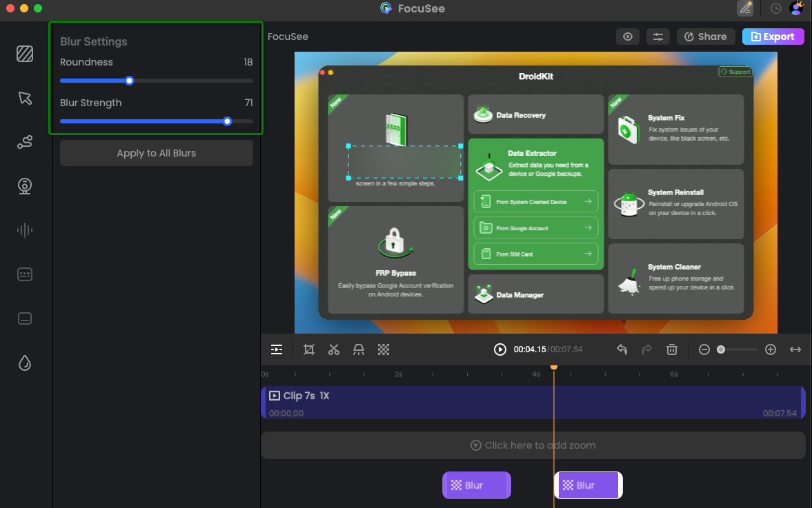
Task: Undo the last action
Action: pyautogui.click(x=622, y=349)
